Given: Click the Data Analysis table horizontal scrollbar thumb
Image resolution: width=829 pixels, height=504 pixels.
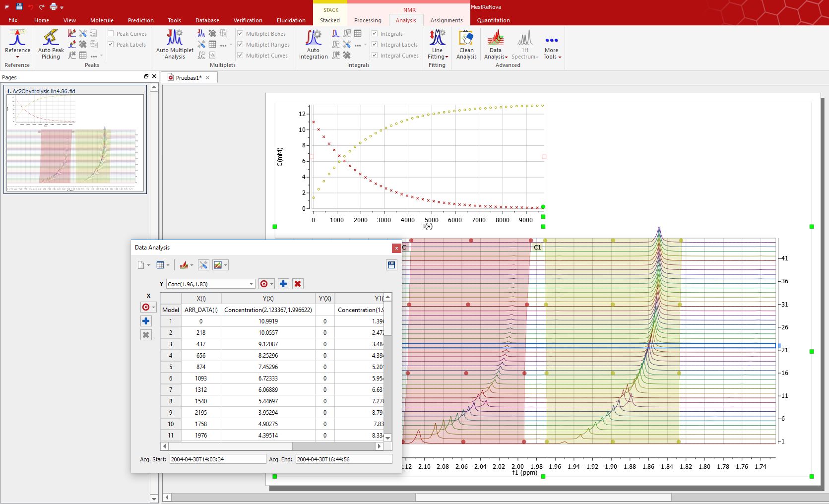Looking at the screenshot, I should coord(230,446).
